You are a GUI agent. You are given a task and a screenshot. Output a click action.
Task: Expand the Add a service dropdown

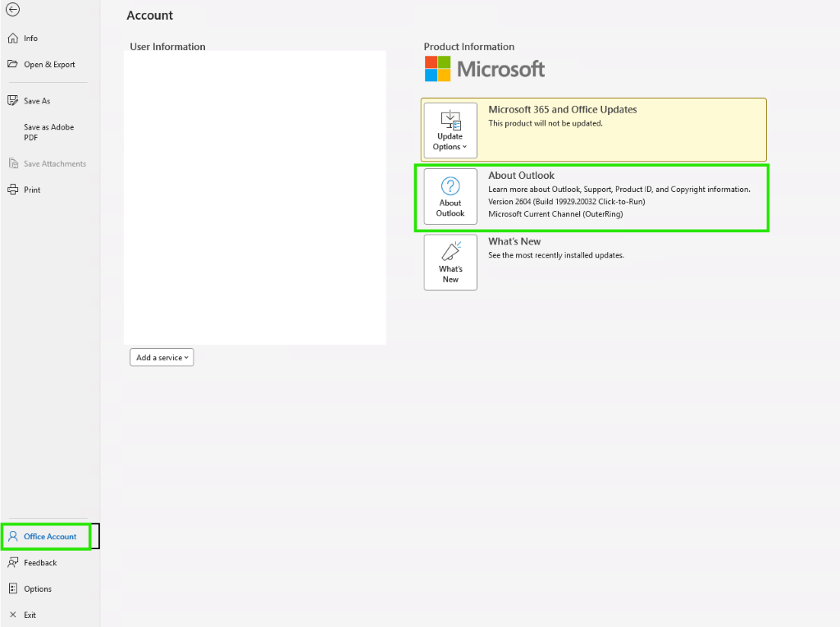(162, 358)
